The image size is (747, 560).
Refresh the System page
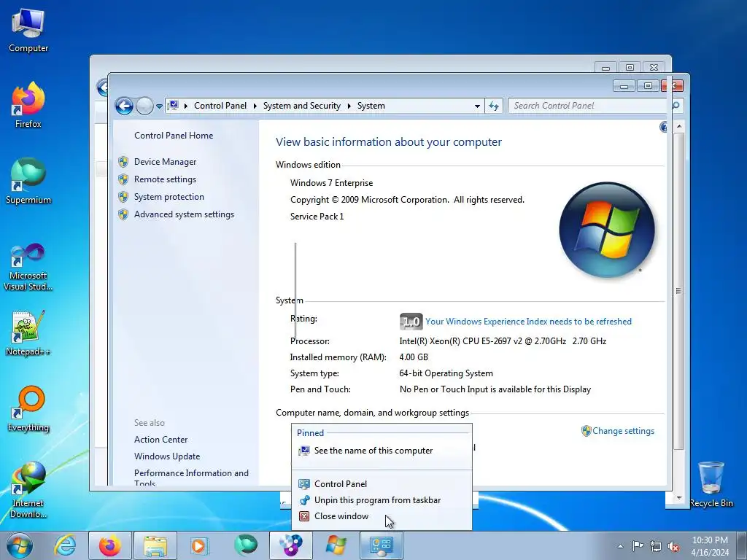494,106
